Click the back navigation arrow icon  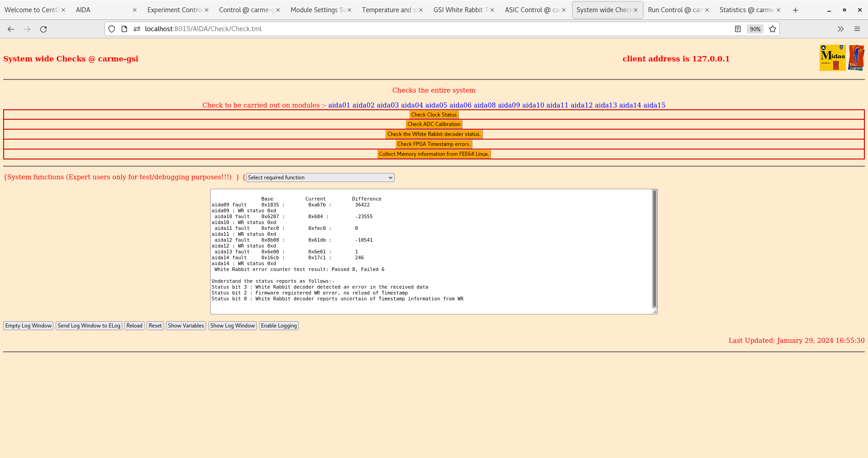tap(10, 28)
